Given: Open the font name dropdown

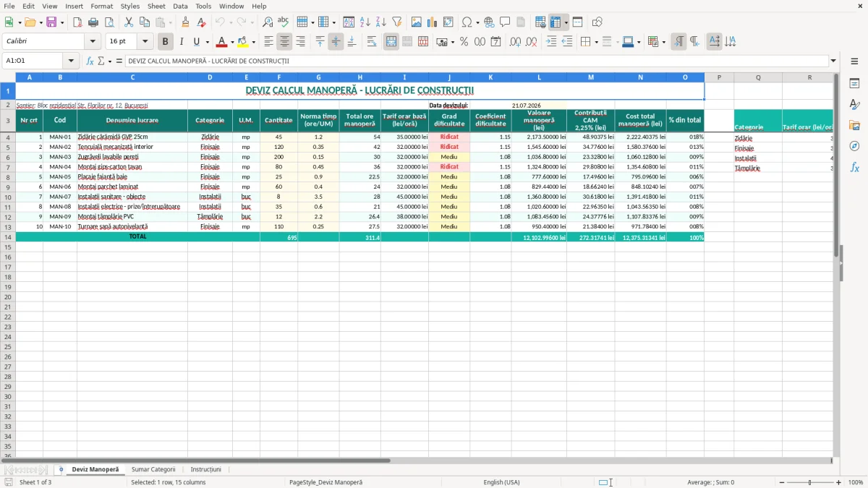Looking at the screenshot, I should point(93,42).
